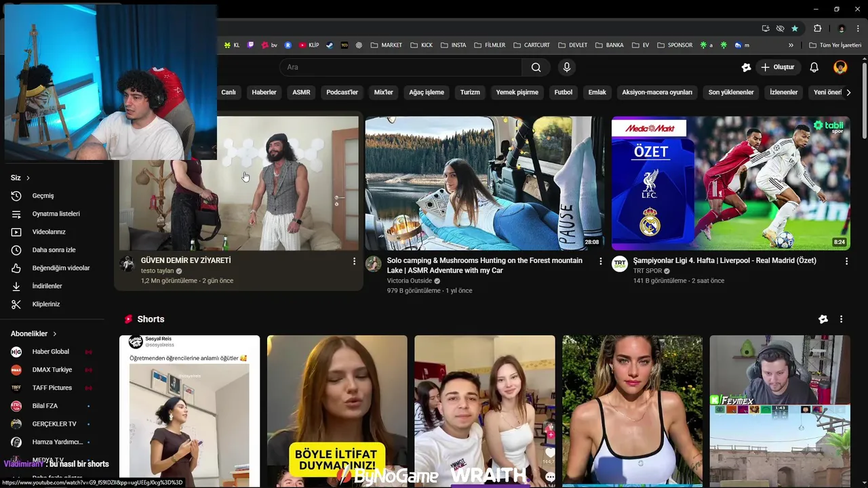Open the testo taylan channel link
Image resolution: width=868 pixels, height=488 pixels.
[157, 270]
